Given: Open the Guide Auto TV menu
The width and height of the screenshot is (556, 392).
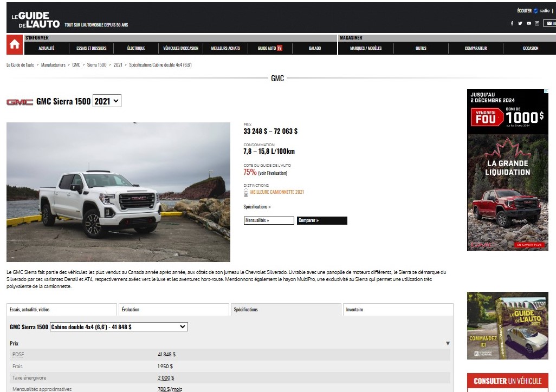Looking at the screenshot, I should point(270,48).
